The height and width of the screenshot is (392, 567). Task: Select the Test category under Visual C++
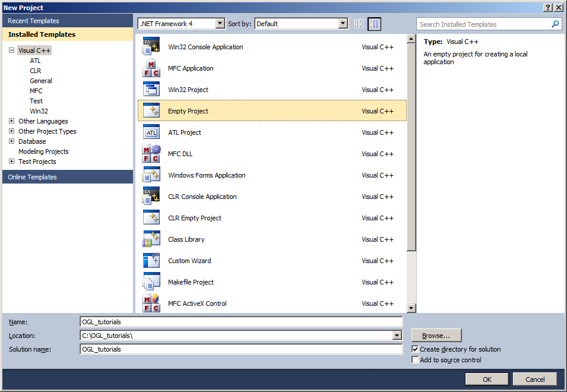[36, 101]
